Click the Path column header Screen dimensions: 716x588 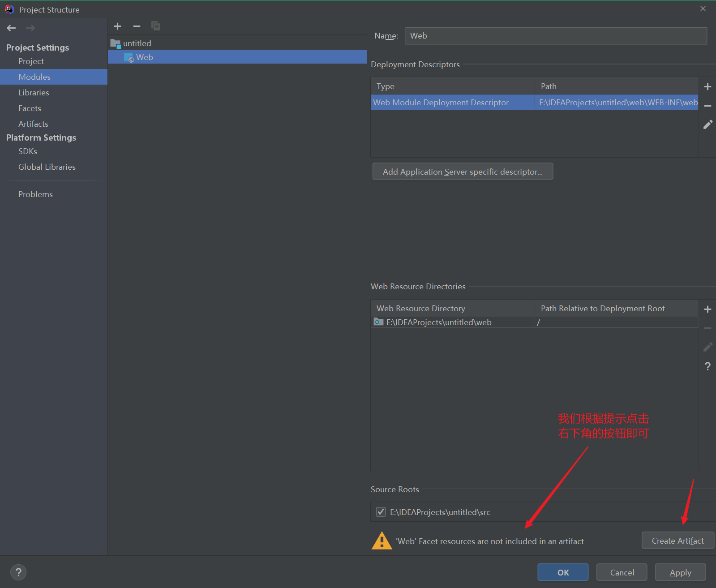pos(617,86)
